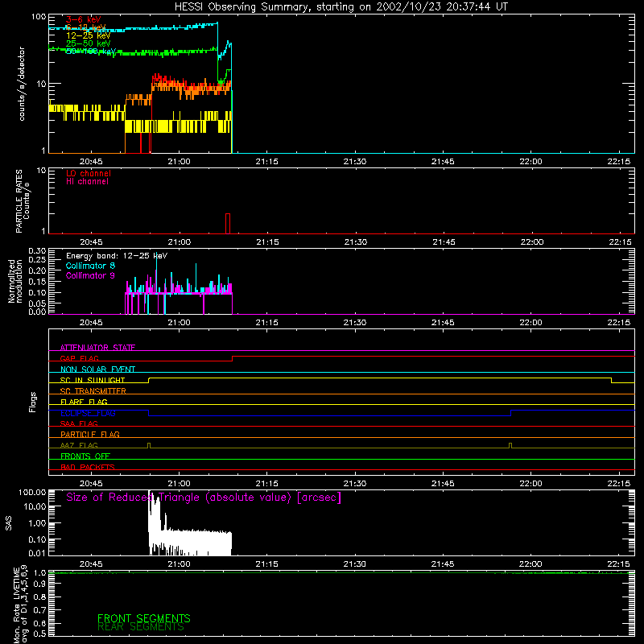Click the GAP_FLAG label
644x644 pixels.
coord(79,358)
